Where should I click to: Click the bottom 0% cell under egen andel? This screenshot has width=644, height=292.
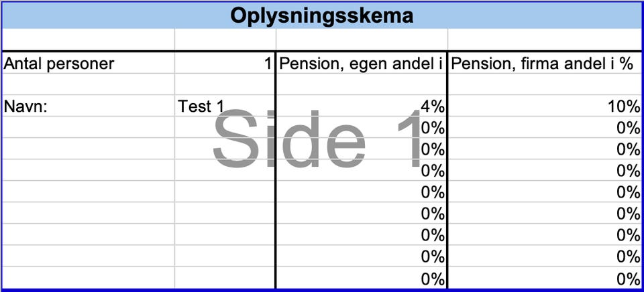(361, 279)
